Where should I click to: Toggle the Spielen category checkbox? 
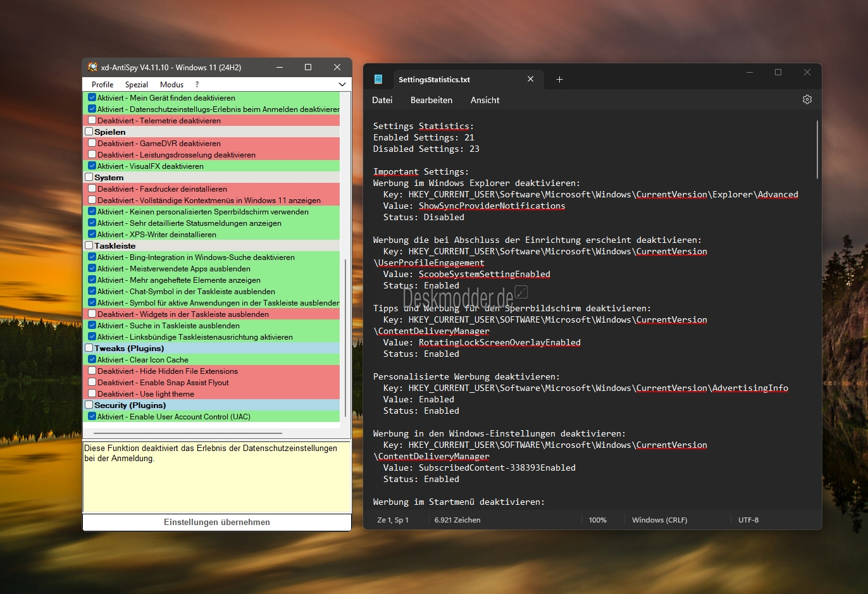click(x=89, y=132)
